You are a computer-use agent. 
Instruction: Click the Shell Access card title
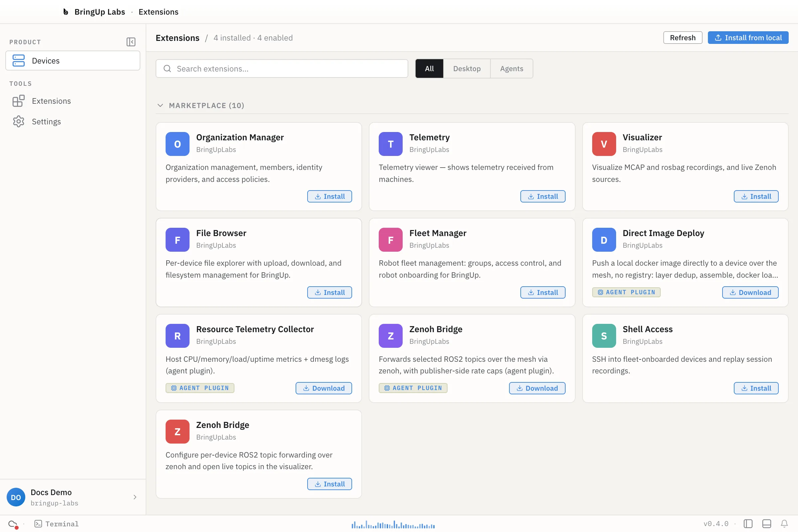tap(647, 329)
